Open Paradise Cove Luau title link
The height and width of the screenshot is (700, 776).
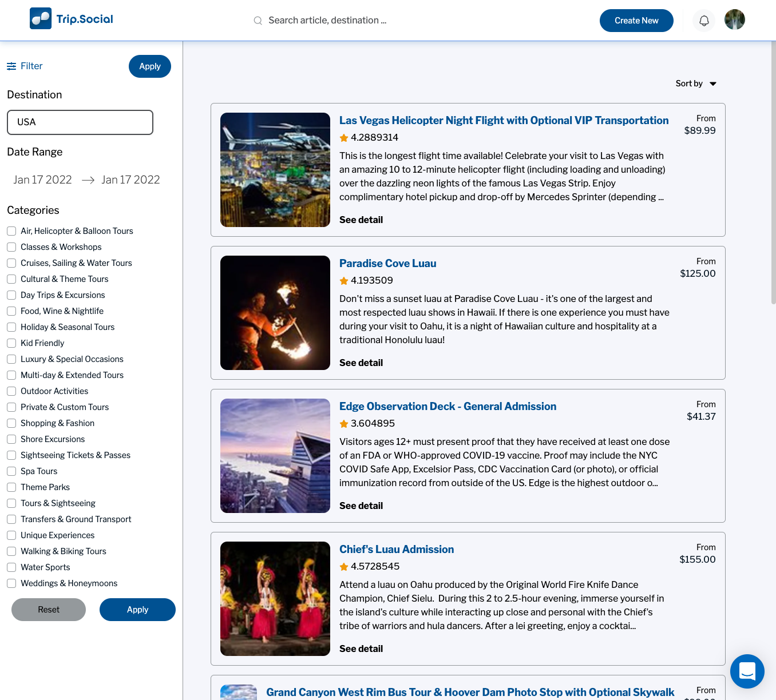(x=387, y=264)
